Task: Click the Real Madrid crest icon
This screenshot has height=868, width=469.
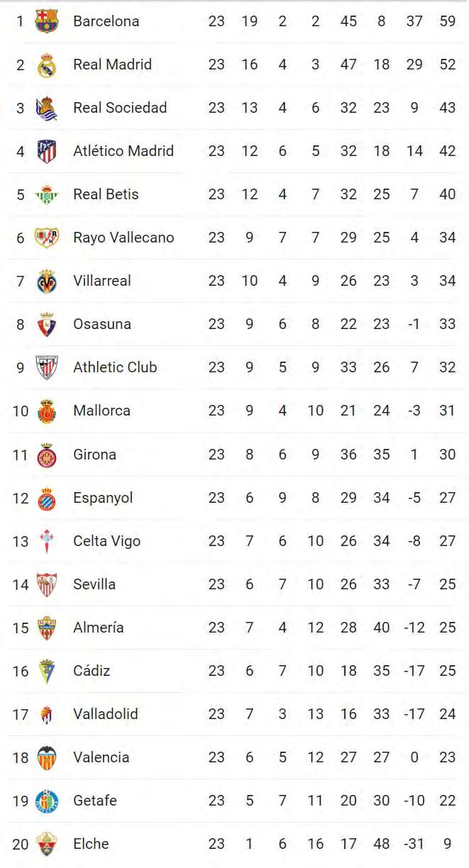Action: point(47,65)
